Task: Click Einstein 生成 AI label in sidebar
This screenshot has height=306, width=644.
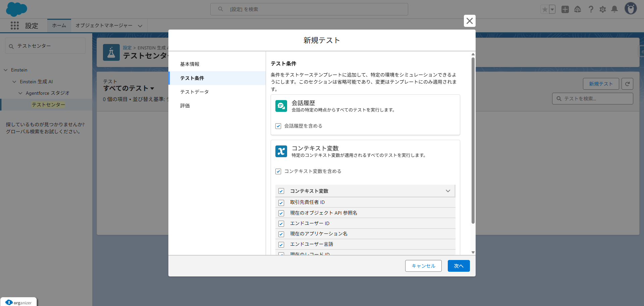Action: coord(36,82)
